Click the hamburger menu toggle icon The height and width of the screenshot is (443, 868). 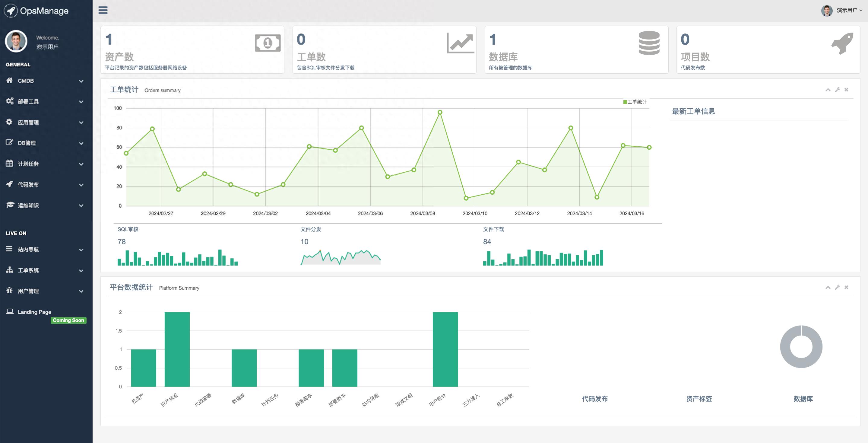103,10
